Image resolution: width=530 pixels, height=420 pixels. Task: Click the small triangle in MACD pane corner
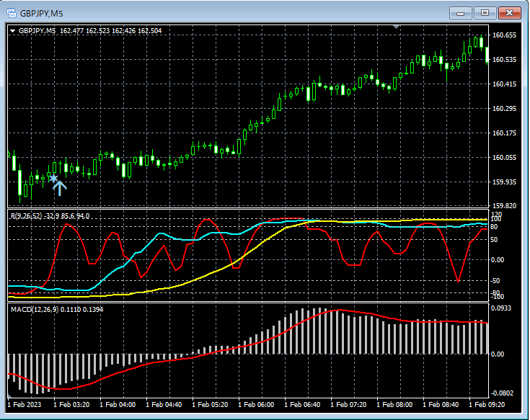9,396
